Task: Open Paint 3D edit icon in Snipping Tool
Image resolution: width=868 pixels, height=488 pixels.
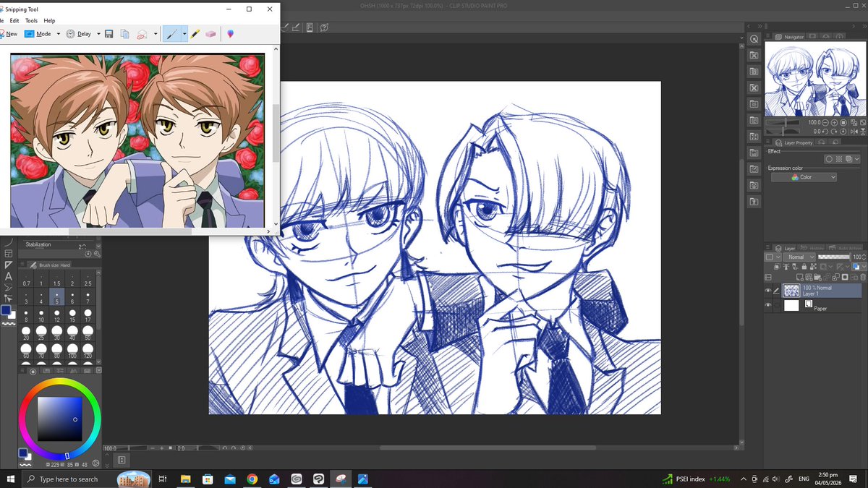Action: (x=230, y=33)
